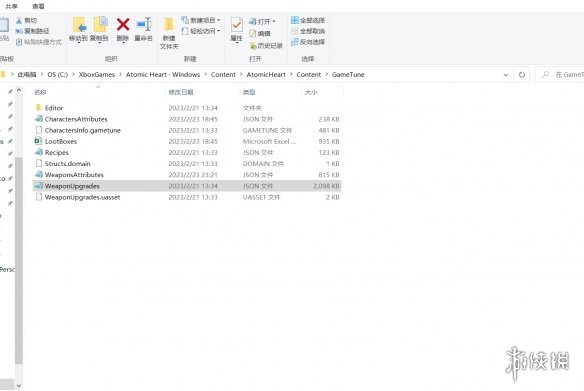Click Select none (全部取消)
The height and width of the screenshot is (391, 584).
(308, 31)
